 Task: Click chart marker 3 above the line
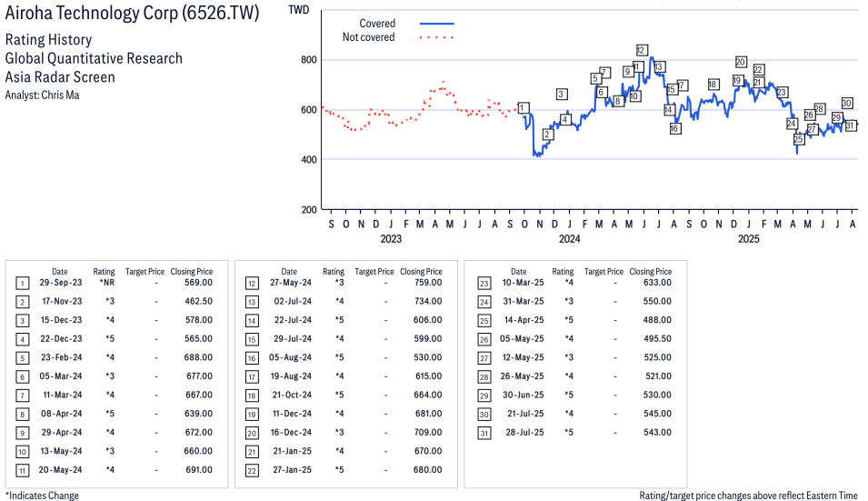pos(562,95)
